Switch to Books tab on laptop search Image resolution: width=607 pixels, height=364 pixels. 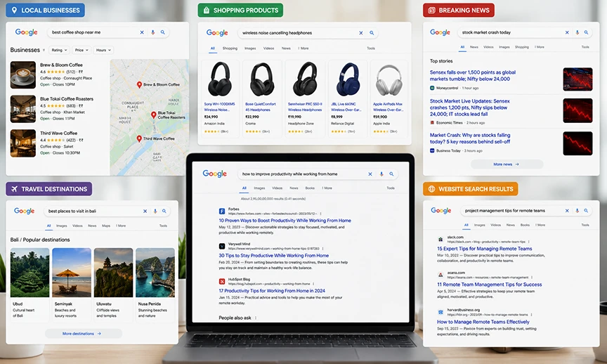pyautogui.click(x=310, y=188)
